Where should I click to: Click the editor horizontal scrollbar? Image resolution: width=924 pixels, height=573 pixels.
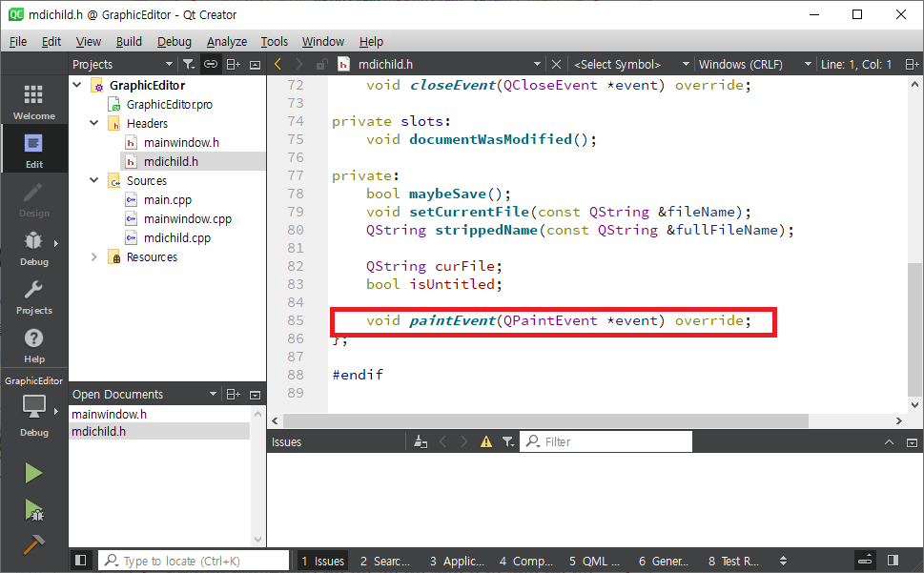pos(545,420)
